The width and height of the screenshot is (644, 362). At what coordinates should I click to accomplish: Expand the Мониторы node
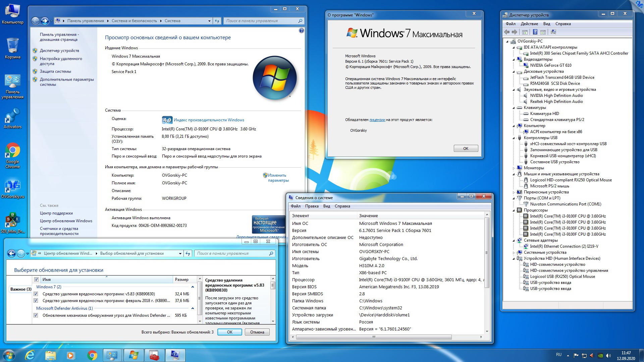pyautogui.click(x=514, y=168)
